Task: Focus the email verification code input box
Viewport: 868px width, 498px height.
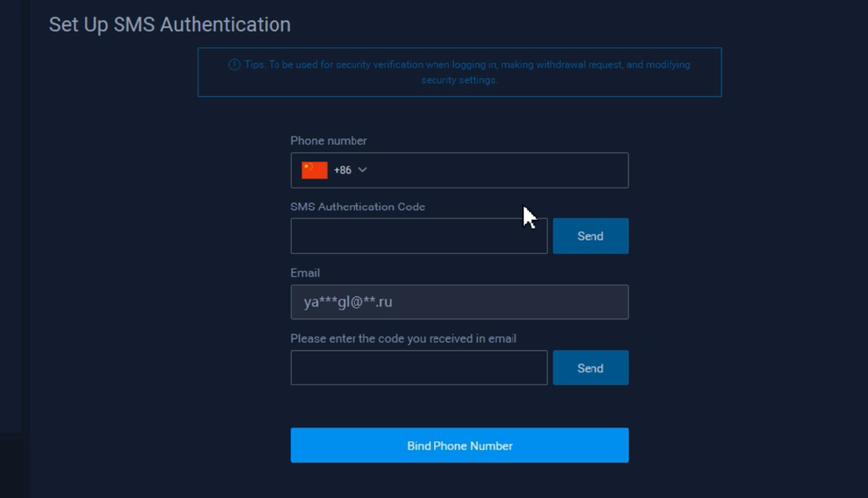Action: click(x=419, y=368)
